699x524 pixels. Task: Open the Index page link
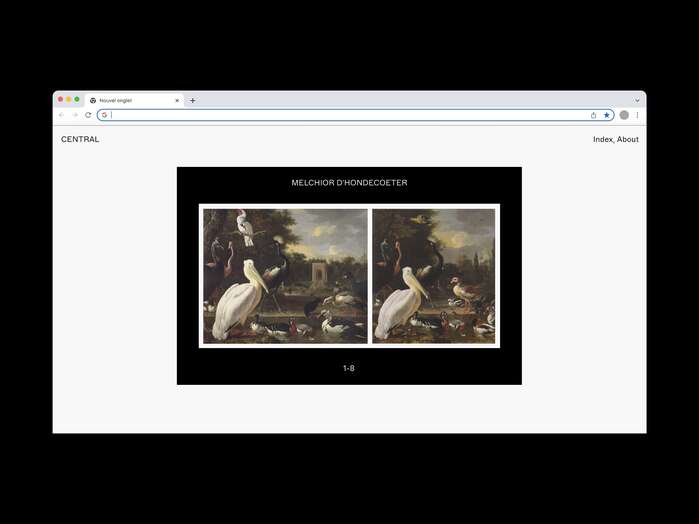pyautogui.click(x=602, y=140)
